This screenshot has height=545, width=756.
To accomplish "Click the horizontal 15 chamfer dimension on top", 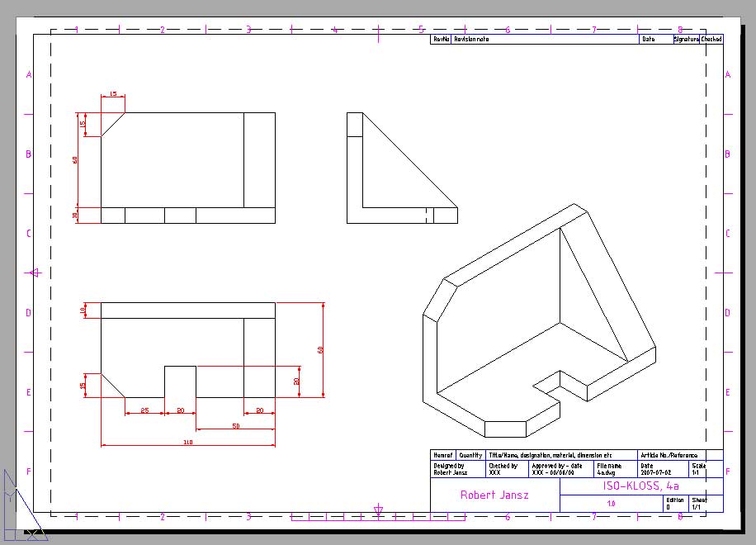I will tap(113, 93).
